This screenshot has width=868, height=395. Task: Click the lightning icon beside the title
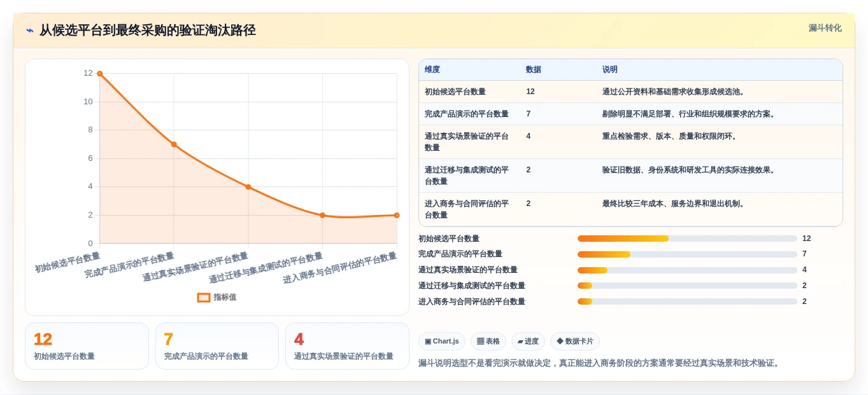pos(30,31)
